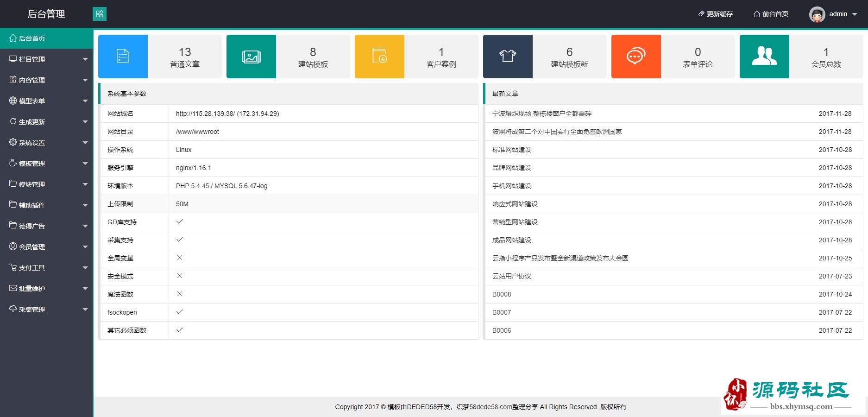Open article 营销型网站建设
868x417 pixels.
(x=515, y=222)
